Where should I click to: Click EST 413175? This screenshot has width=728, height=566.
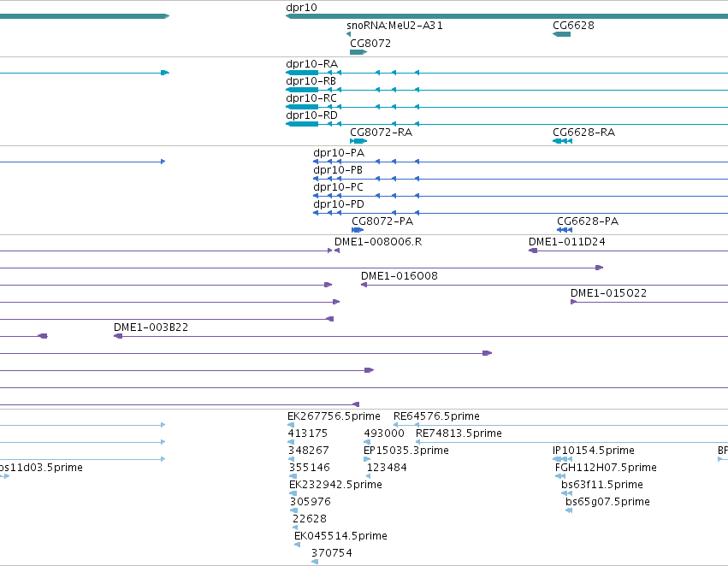click(x=307, y=433)
